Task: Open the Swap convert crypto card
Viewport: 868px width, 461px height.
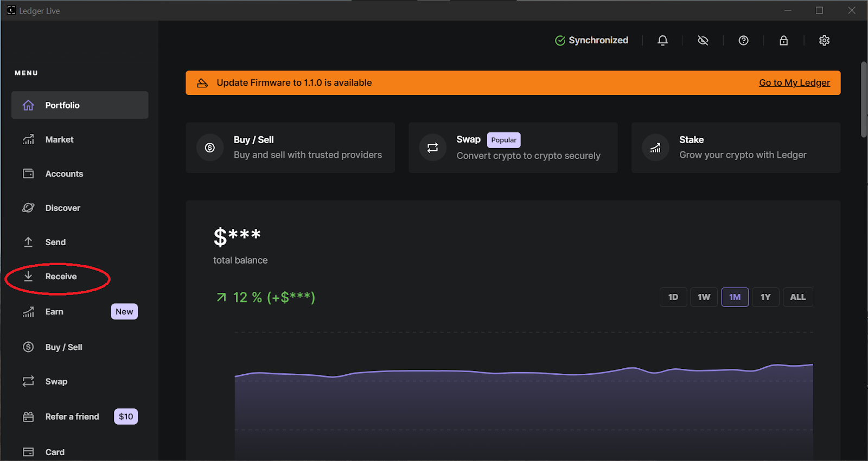Action: (x=513, y=148)
